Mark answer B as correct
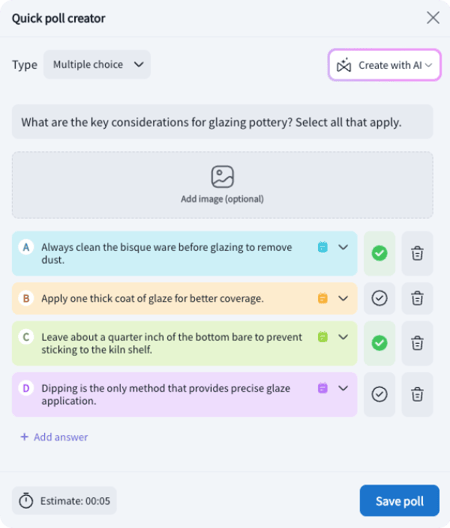The image size is (450, 528). (379, 298)
